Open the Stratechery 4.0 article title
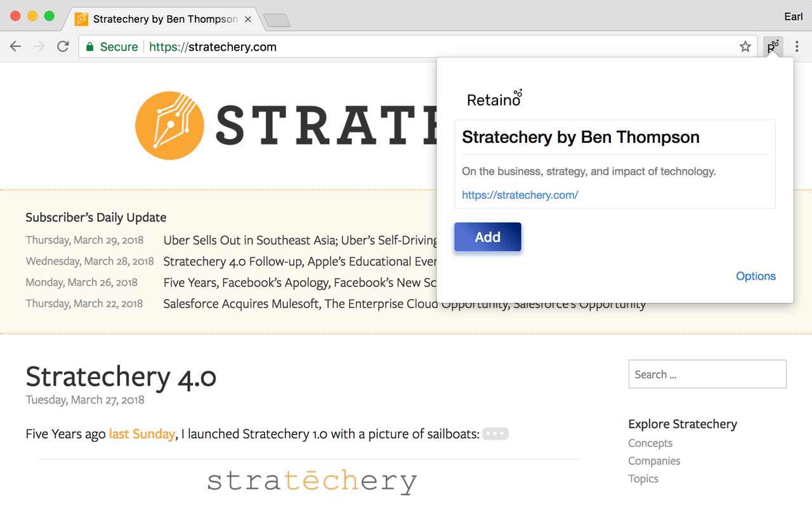Screen dimensions: 812x508 (121, 377)
